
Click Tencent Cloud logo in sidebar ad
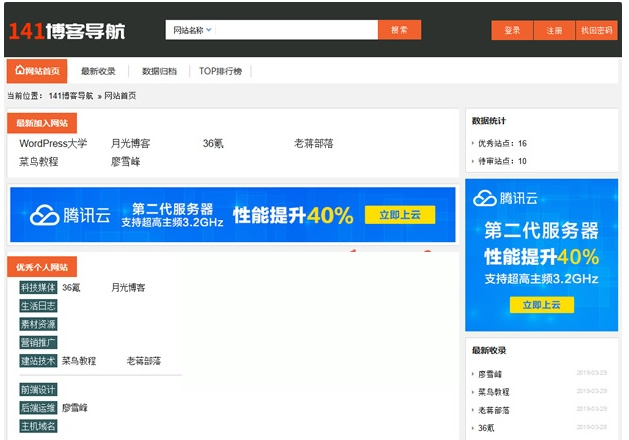click(x=505, y=198)
